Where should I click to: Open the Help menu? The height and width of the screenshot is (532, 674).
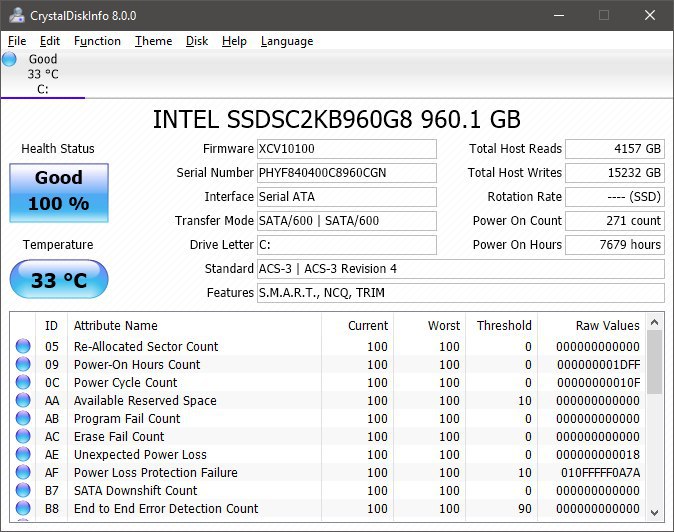click(234, 41)
